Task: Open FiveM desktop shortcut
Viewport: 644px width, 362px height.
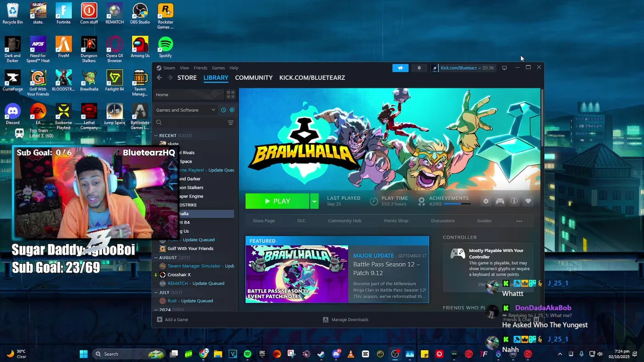Action: (63, 47)
